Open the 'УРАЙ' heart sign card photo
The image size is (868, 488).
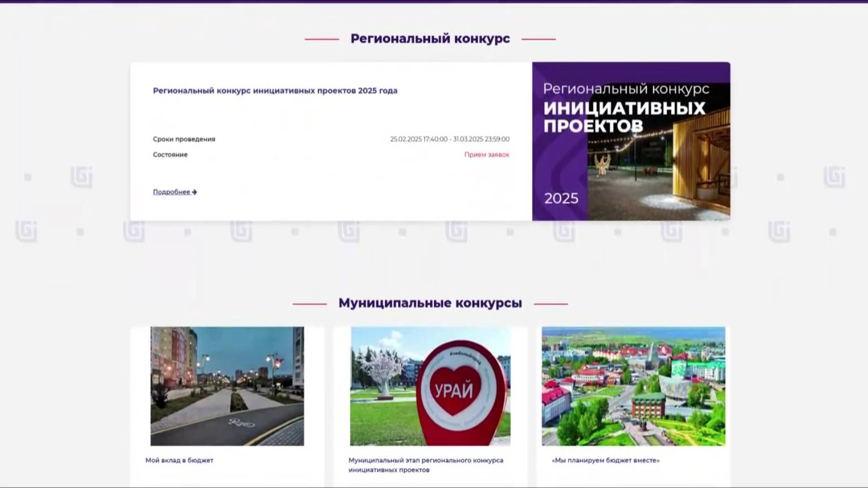click(430, 386)
